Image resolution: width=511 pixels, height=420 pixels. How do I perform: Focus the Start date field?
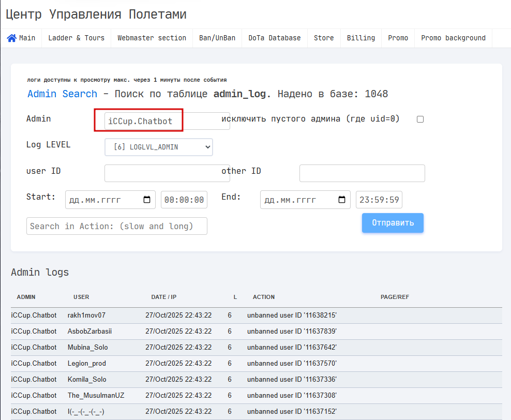click(x=110, y=200)
